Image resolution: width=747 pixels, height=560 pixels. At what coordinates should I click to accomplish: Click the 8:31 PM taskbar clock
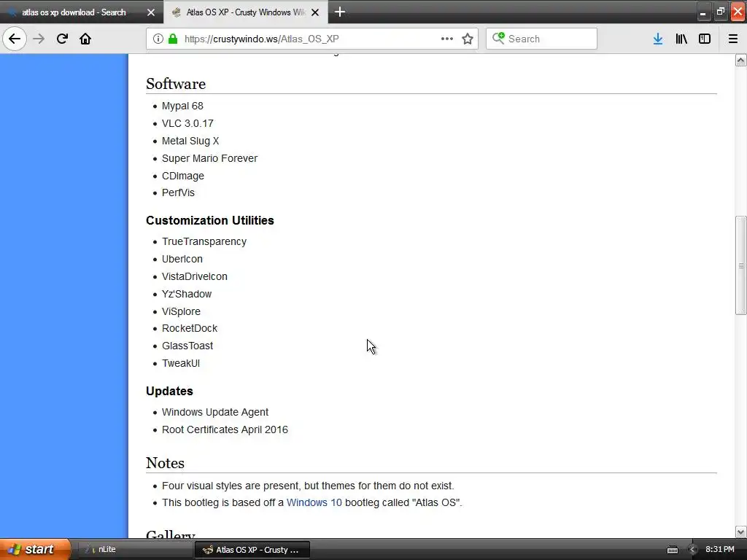click(720, 549)
